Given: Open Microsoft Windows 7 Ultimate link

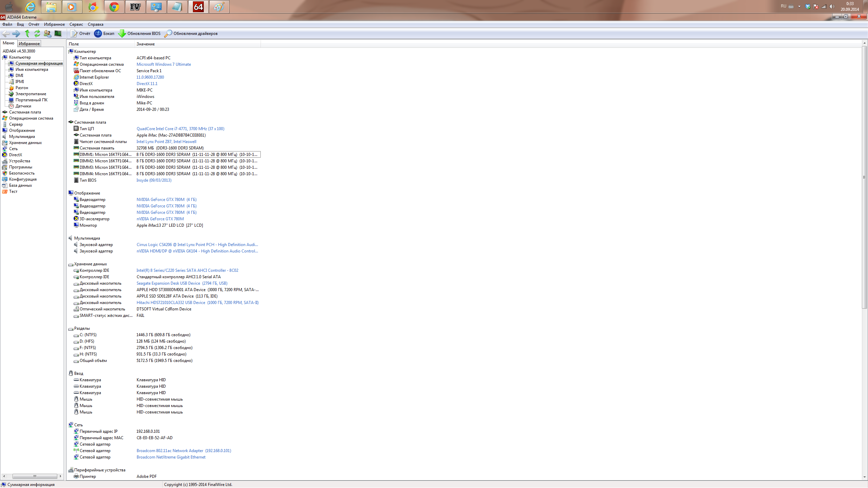Looking at the screenshot, I should tap(163, 64).
